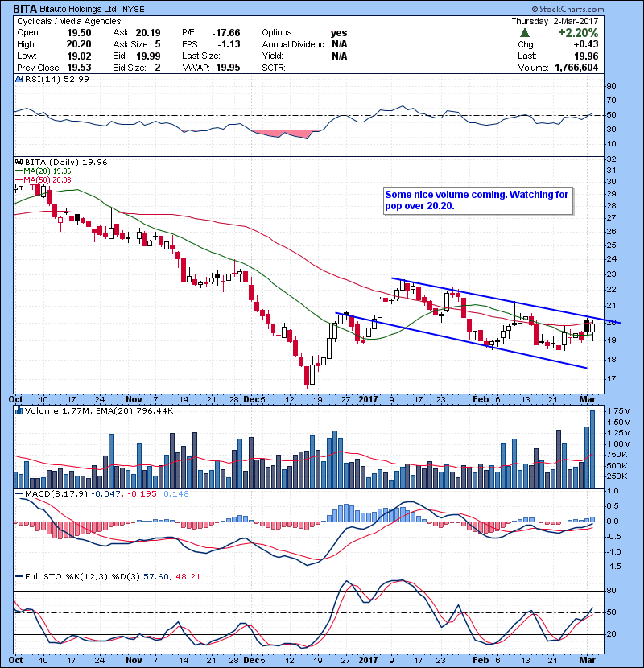Click the EPS -1.13 value
Screen dimensions: 644x668
pyautogui.click(x=229, y=44)
